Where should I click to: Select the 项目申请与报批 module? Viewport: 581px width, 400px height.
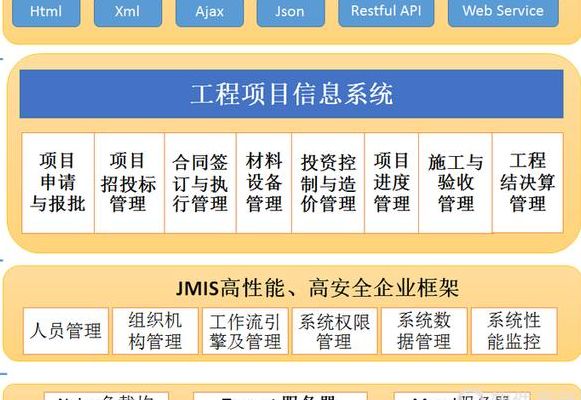pyautogui.click(x=58, y=183)
